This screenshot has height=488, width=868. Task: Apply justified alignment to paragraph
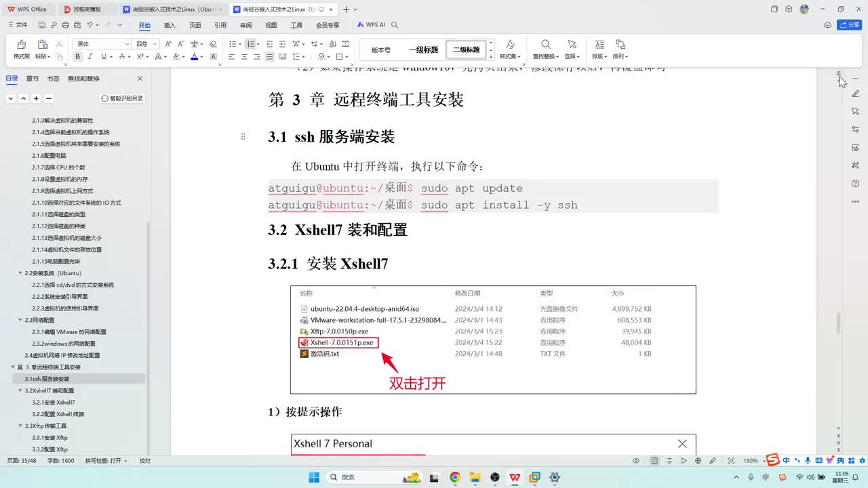[270, 57]
